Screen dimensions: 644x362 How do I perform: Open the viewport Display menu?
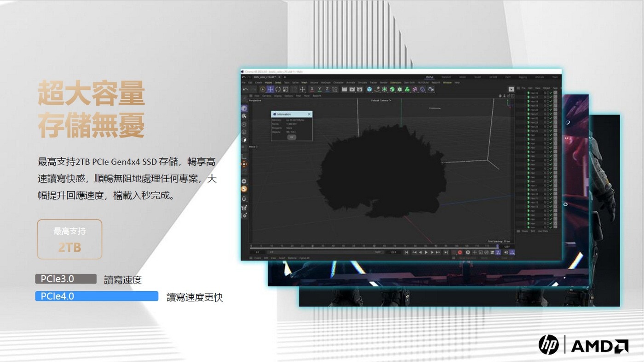coord(278,96)
